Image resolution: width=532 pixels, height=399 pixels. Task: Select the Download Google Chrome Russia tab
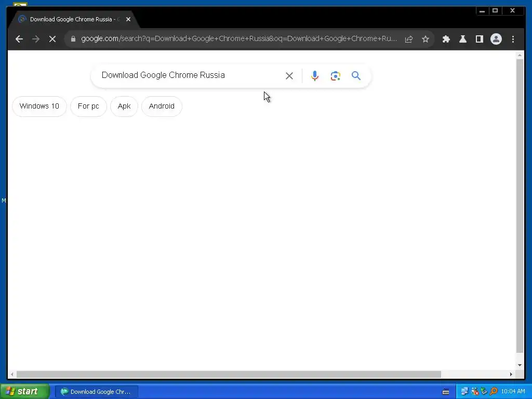point(73,19)
